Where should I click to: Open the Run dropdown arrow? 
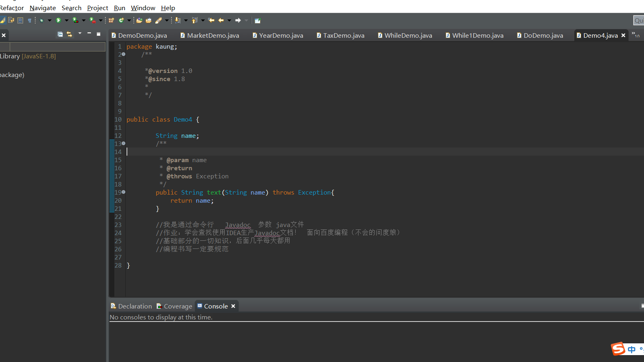pyautogui.click(x=67, y=20)
